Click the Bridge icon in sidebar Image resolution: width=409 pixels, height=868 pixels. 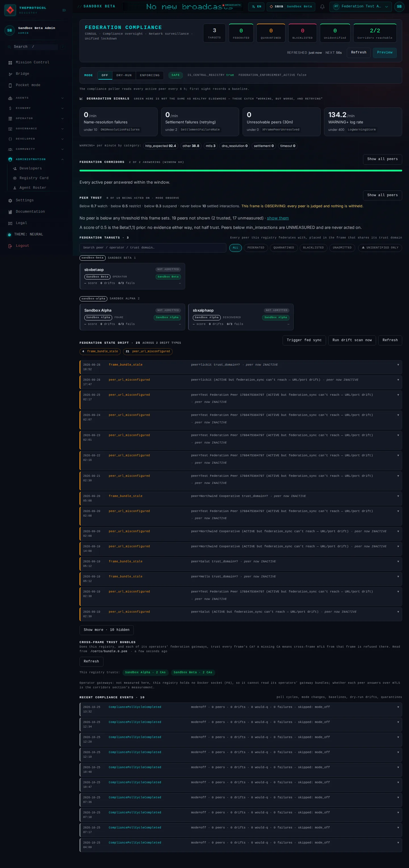(10, 74)
